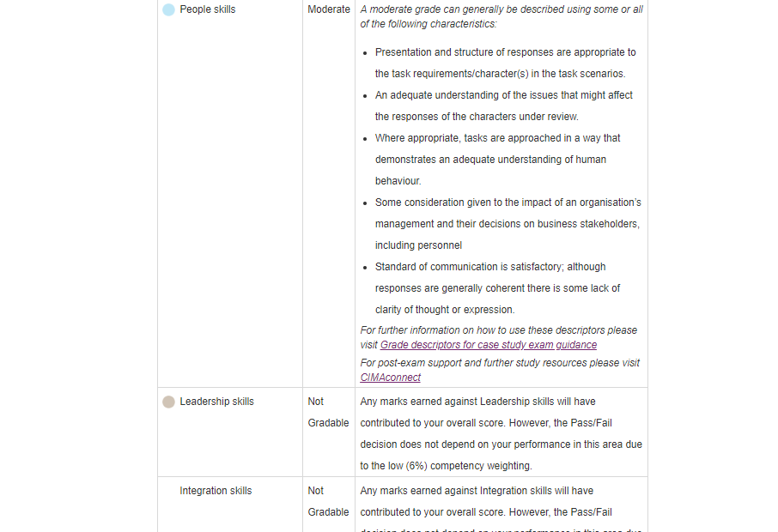Click the bullet starting 'An adequate understanding of the issues'

(x=501, y=106)
